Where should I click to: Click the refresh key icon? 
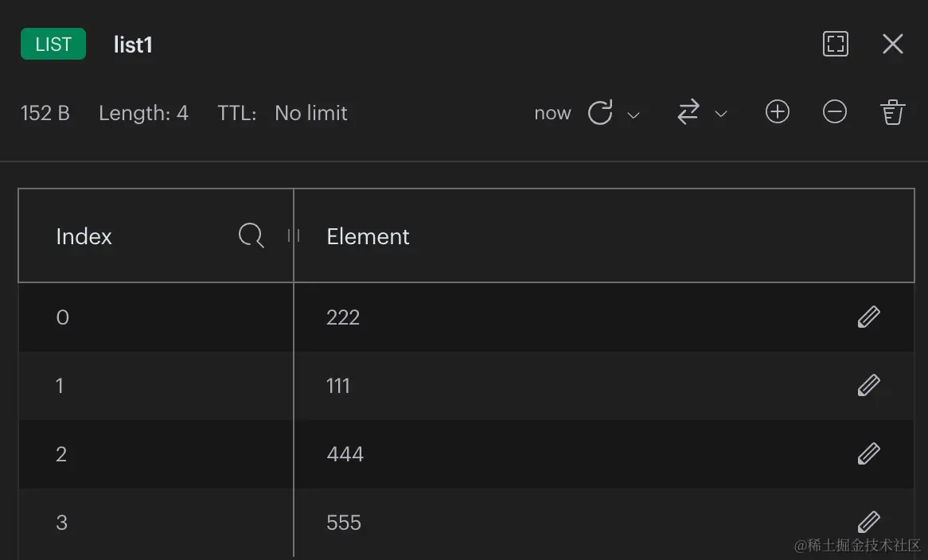[600, 112]
